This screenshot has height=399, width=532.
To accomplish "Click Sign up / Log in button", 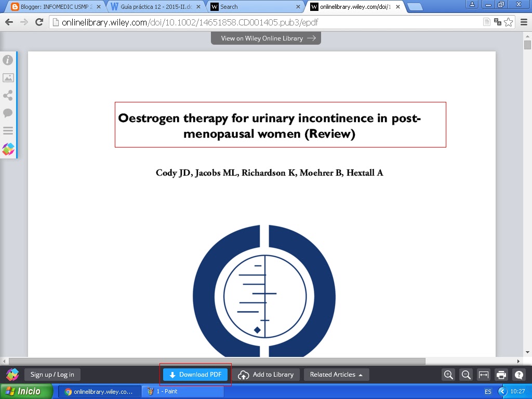I will (x=52, y=375).
